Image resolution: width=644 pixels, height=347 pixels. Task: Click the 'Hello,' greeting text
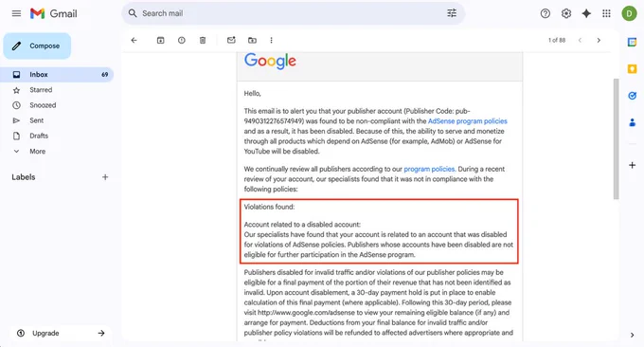(x=253, y=94)
